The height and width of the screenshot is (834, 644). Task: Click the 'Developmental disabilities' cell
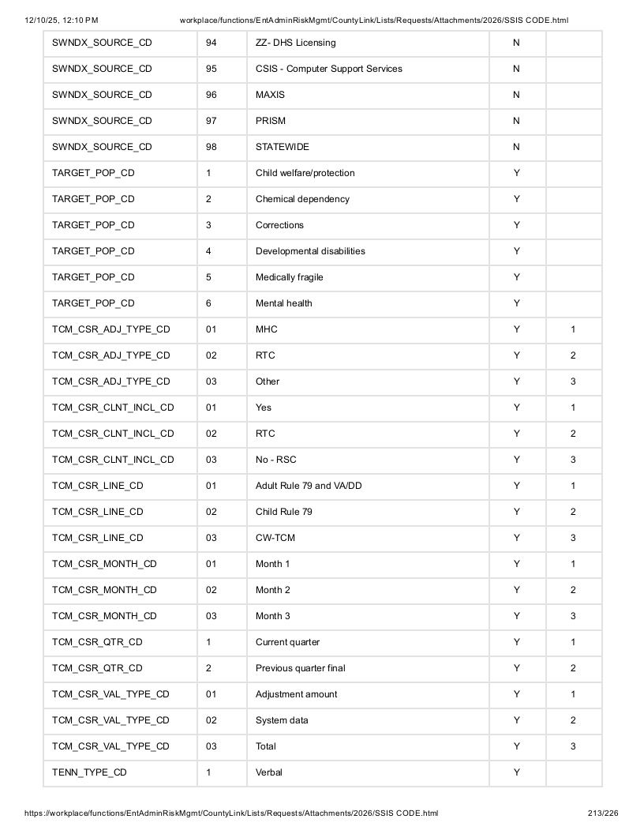(368, 251)
